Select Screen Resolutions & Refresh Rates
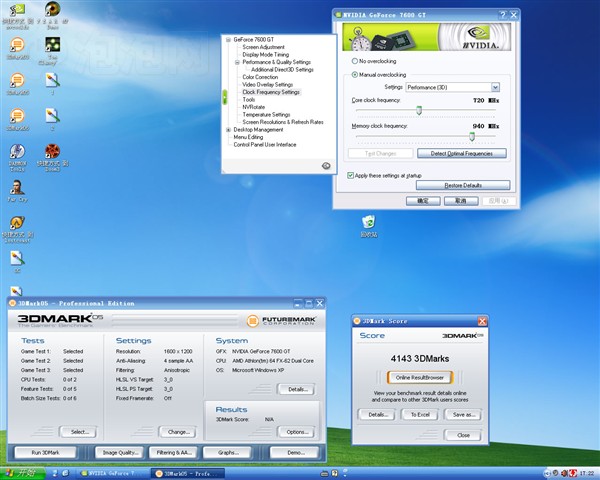This screenshot has width=600, height=480. [x=283, y=122]
